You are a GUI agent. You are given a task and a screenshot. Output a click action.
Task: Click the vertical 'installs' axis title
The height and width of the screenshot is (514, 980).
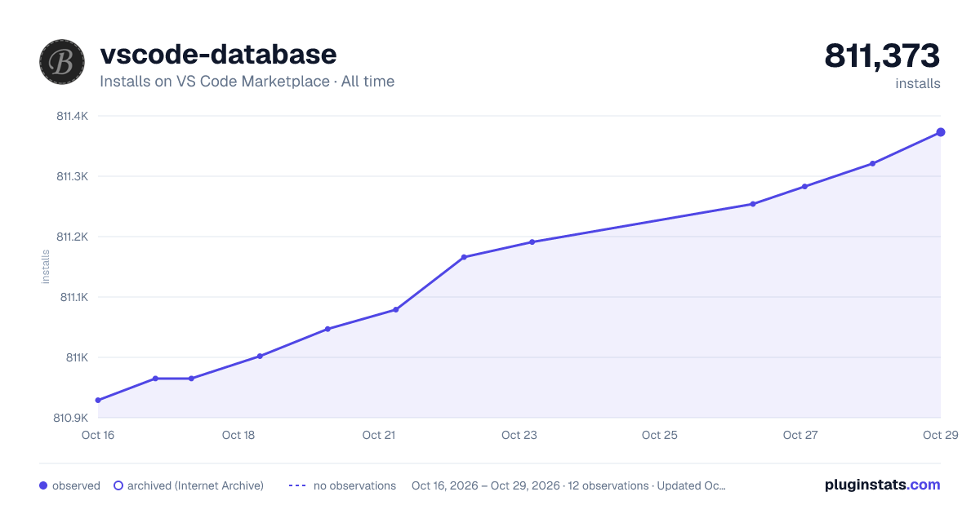click(46, 267)
